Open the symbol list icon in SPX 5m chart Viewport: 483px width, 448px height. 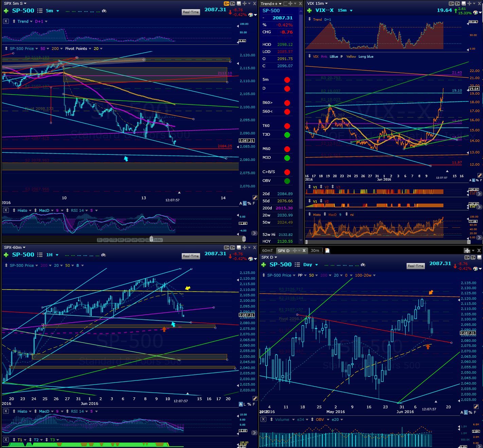coord(40,11)
